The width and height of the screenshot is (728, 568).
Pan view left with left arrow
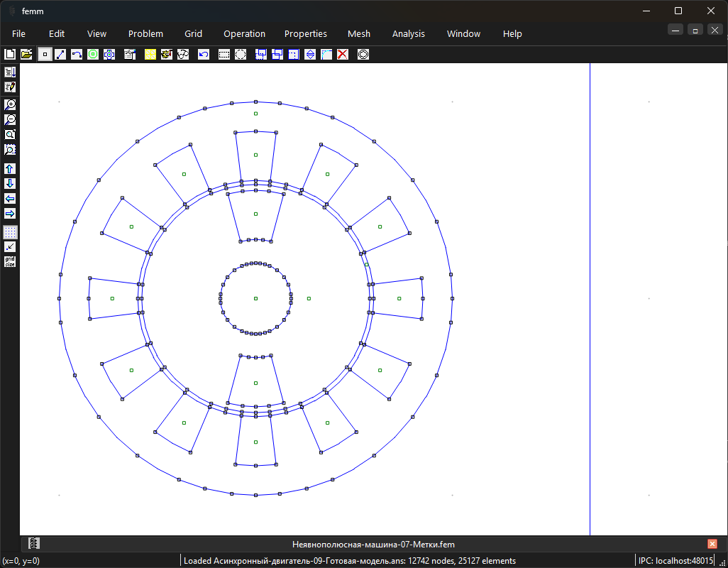10,199
